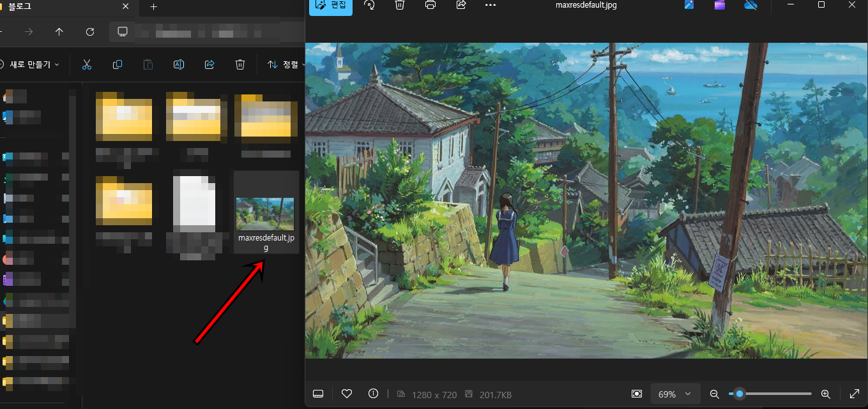Zoom out with the minus magnifier
868x409 pixels.
[715, 394]
